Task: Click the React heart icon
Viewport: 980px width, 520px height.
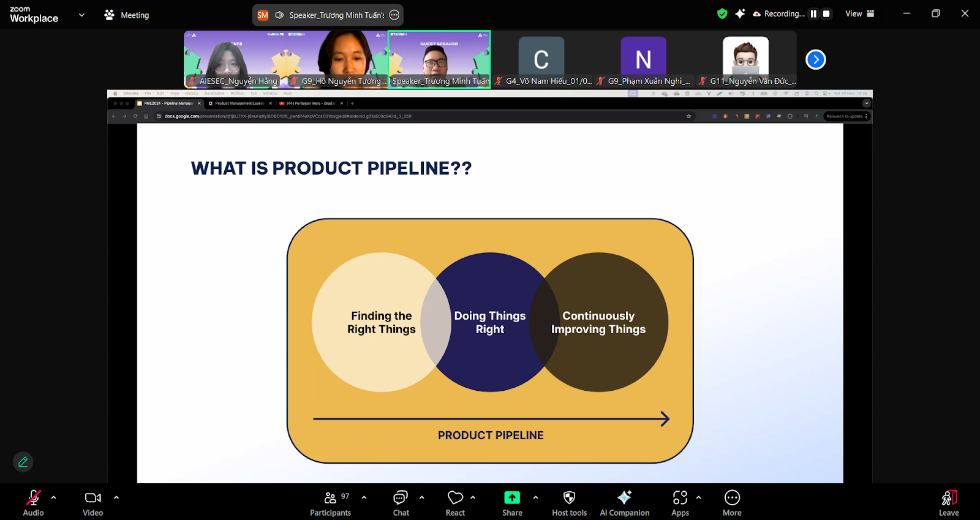Action: (x=455, y=503)
